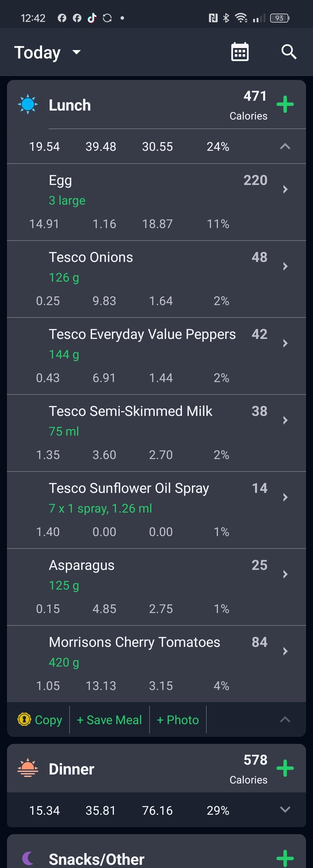Tap the sunset Dinner icon
The width and height of the screenshot is (313, 868).
click(x=28, y=768)
